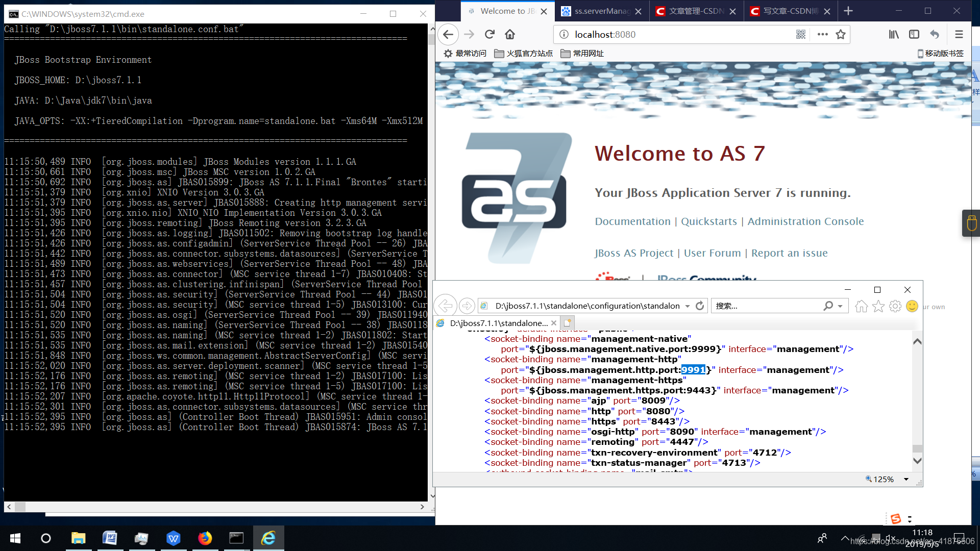The width and height of the screenshot is (980, 551).
Task: Open the Windows Start menu
Action: coord(15,538)
